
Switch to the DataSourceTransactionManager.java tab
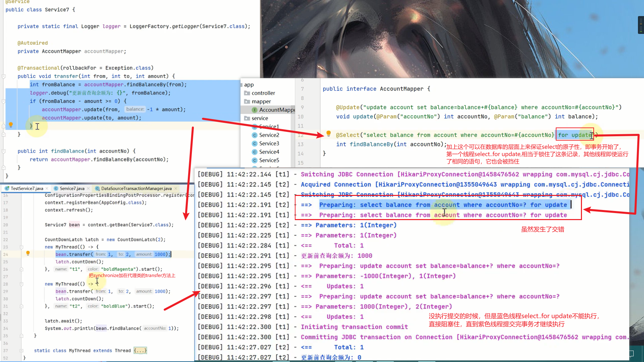coord(136,189)
